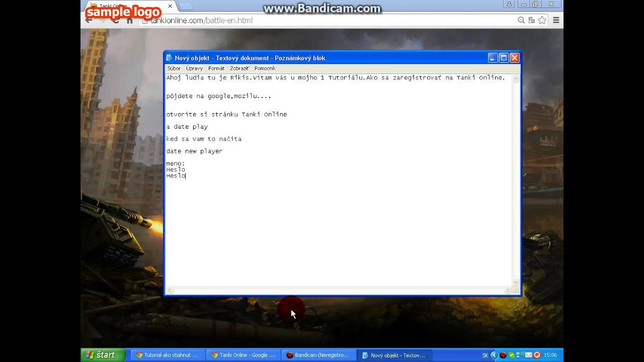Click the text line 'a date play'
The image size is (644, 362).
187,127
